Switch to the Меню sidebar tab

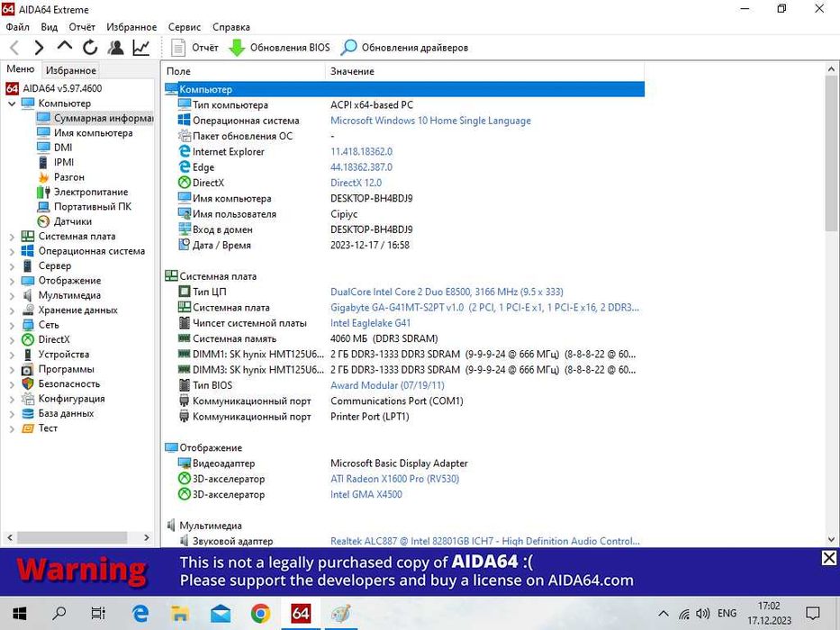(x=21, y=69)
